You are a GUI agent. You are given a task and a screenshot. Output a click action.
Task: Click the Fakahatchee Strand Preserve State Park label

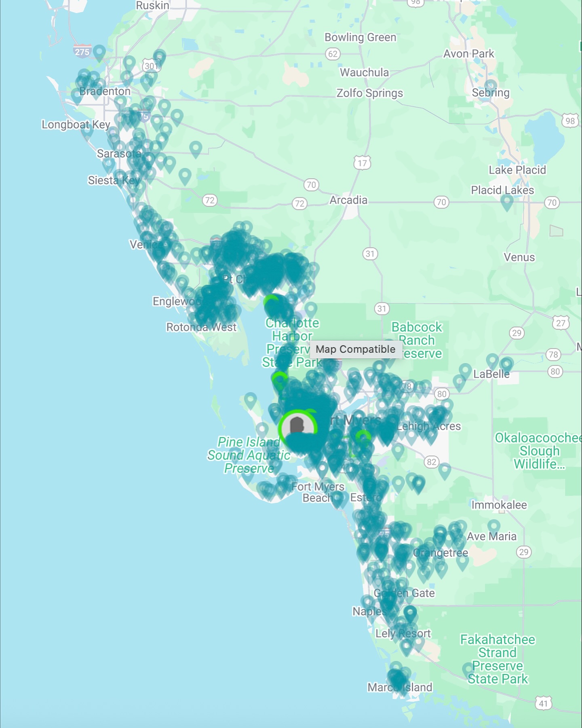coord(498,659)
